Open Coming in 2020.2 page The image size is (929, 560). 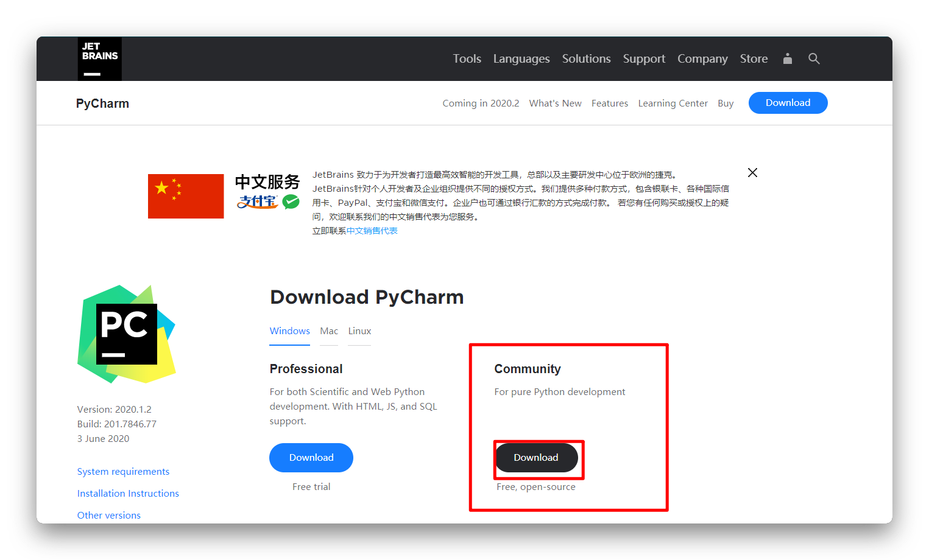coord(481,103)
